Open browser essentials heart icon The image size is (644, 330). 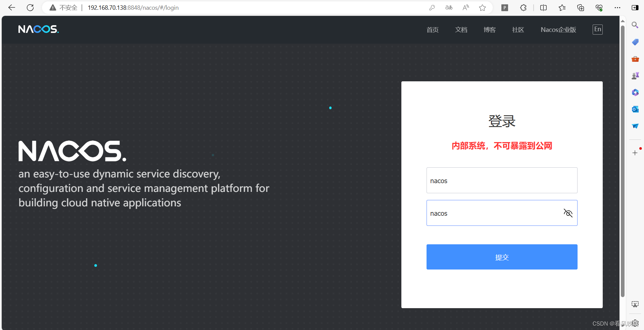pyautogui.click(x=599, y=8)
